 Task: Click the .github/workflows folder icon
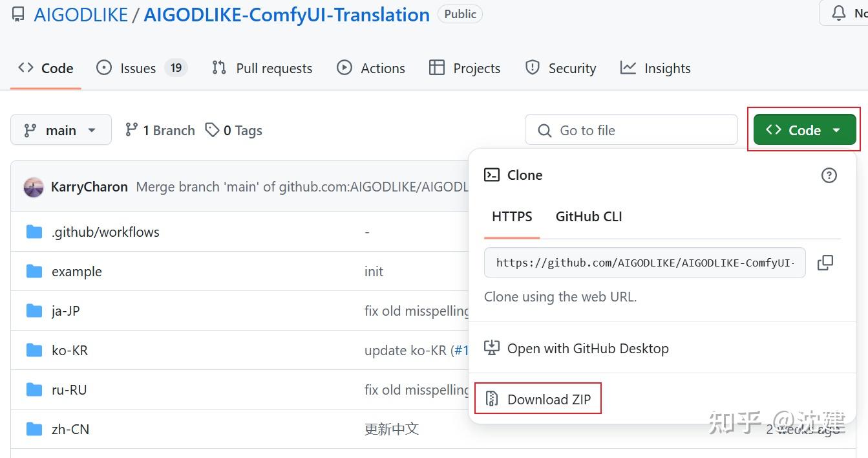coord(34,232)
